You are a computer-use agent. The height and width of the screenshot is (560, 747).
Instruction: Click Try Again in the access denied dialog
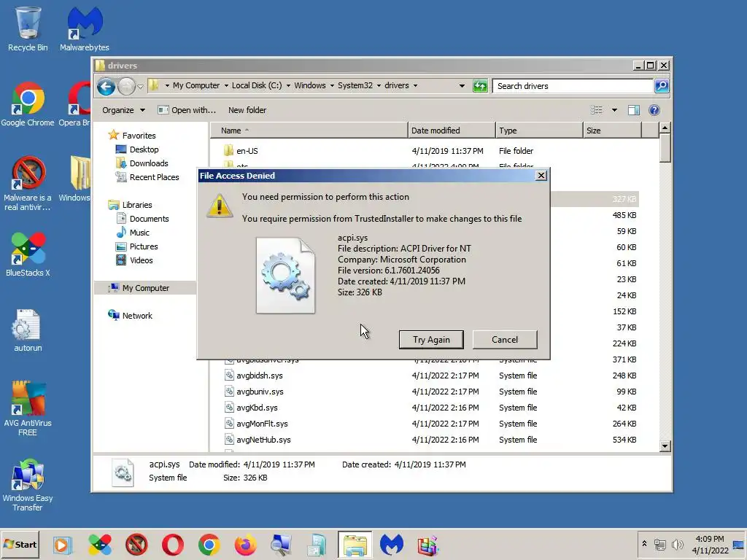[x=431, y=340]
